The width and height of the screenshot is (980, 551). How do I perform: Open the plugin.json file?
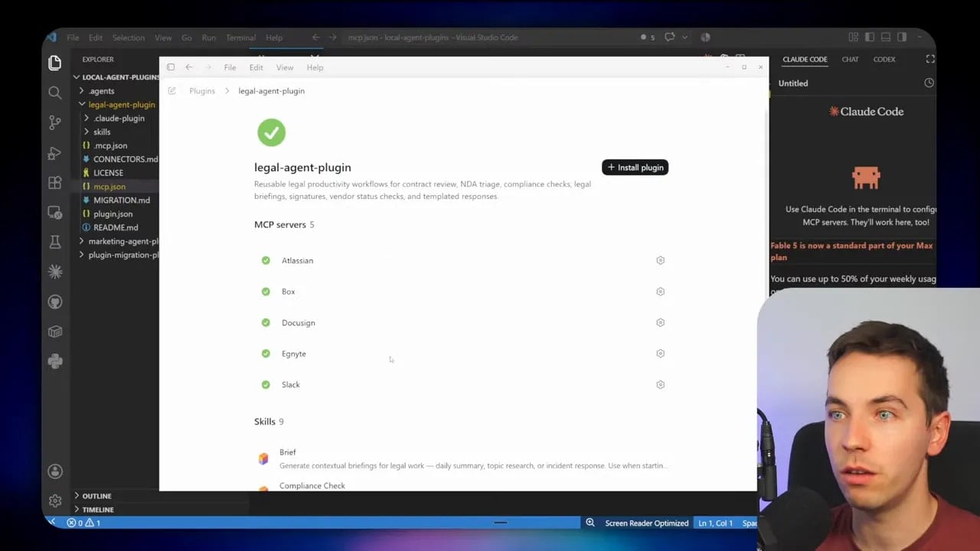(x=113, y=214)
